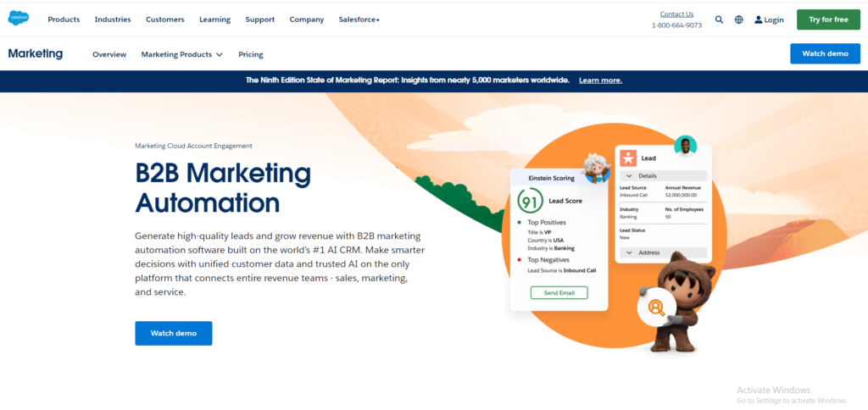The width and height of the screenshot is (868, 410).
Task: Open the Learning menu
Action: tap(214, 19)
